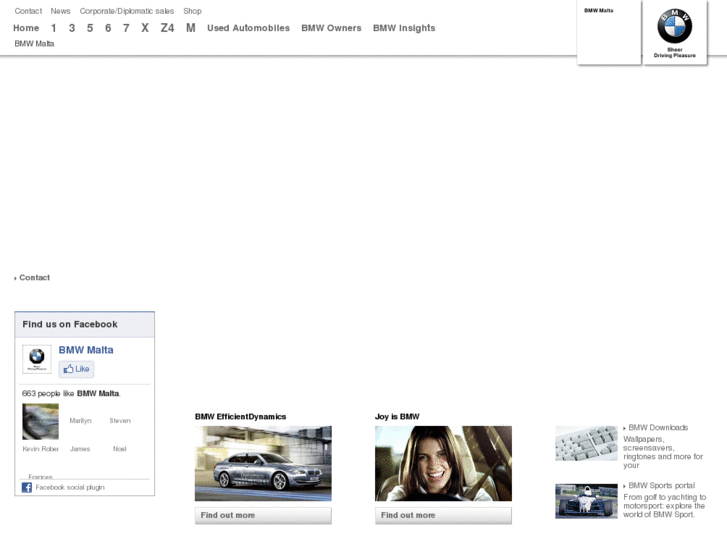The height and width of the screenshot is (545, 727).
Task: Click Joy is BMW woman image
Action: coord(443,463)
